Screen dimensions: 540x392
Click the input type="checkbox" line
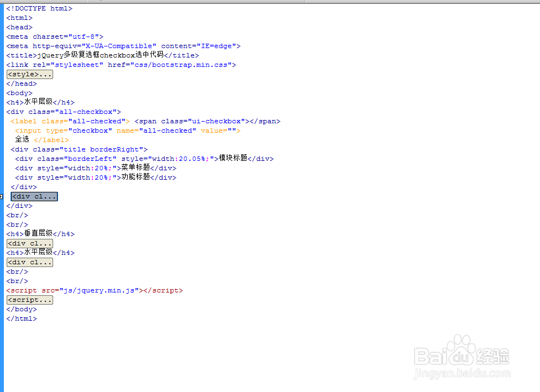(128, 131)
